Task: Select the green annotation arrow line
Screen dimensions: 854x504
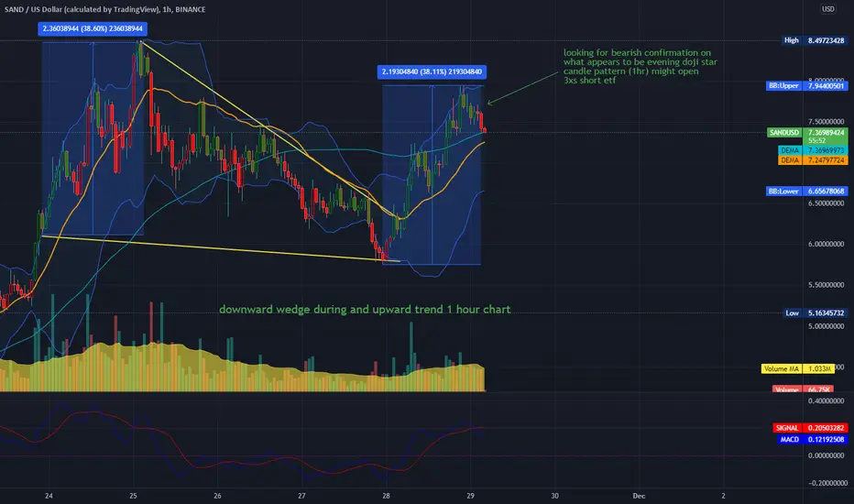Action: pos(523,87)
